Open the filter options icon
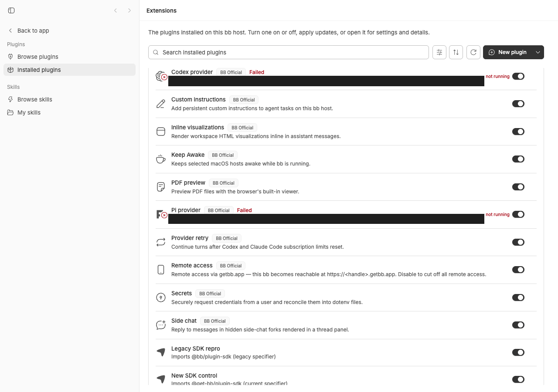 [439, 52]
